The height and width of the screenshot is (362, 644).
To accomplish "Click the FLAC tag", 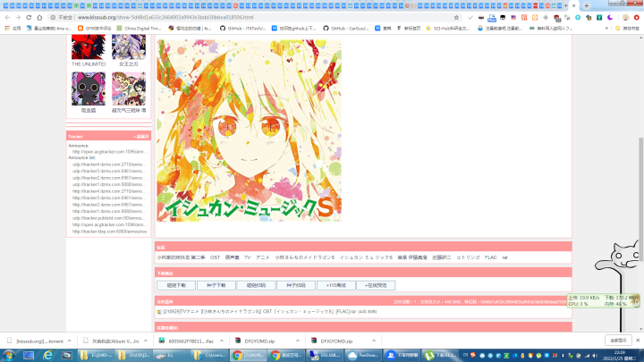I will pos(491,257).
